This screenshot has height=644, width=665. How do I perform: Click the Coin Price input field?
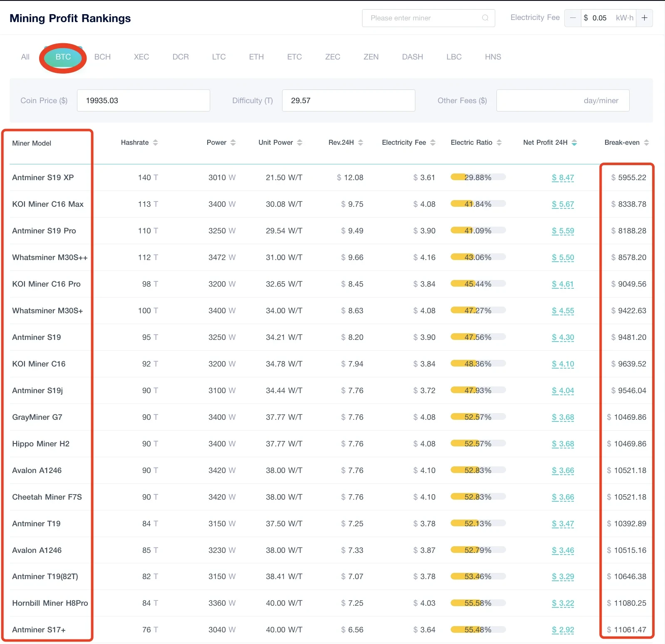click(x=143, y=101)
